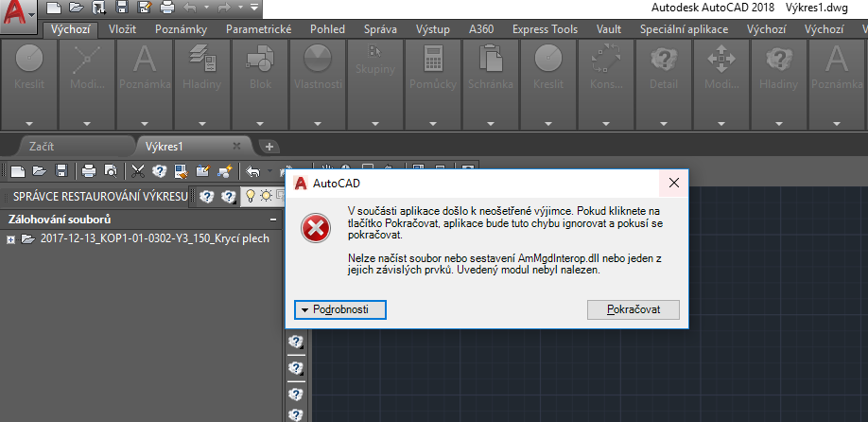Toggle layer on/off lightbulb icon
The image size is (868, 422).
pos(251,196)
